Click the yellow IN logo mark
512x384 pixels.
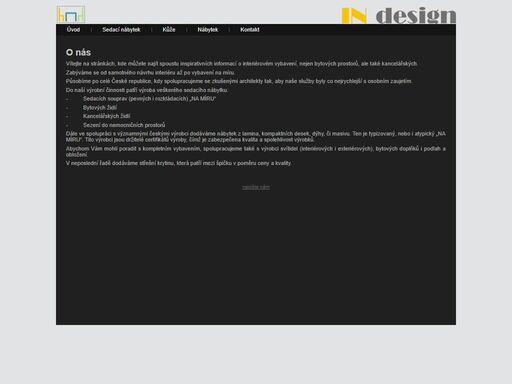point(354,16)
